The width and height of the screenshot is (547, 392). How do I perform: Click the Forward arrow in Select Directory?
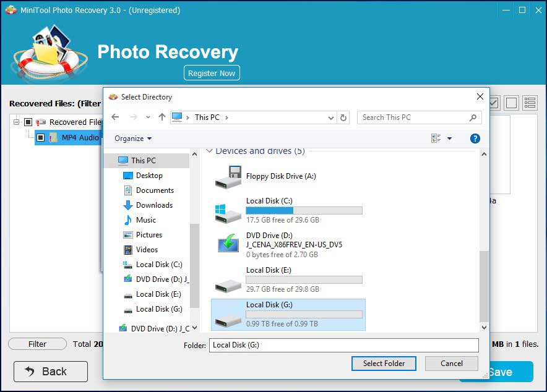coord(134,117)
